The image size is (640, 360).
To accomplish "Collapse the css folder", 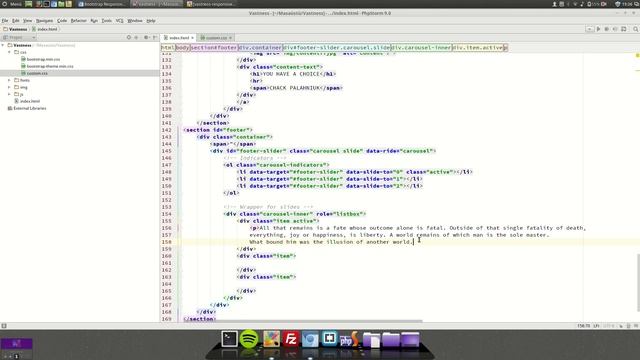I will click(x=9, y=52).
